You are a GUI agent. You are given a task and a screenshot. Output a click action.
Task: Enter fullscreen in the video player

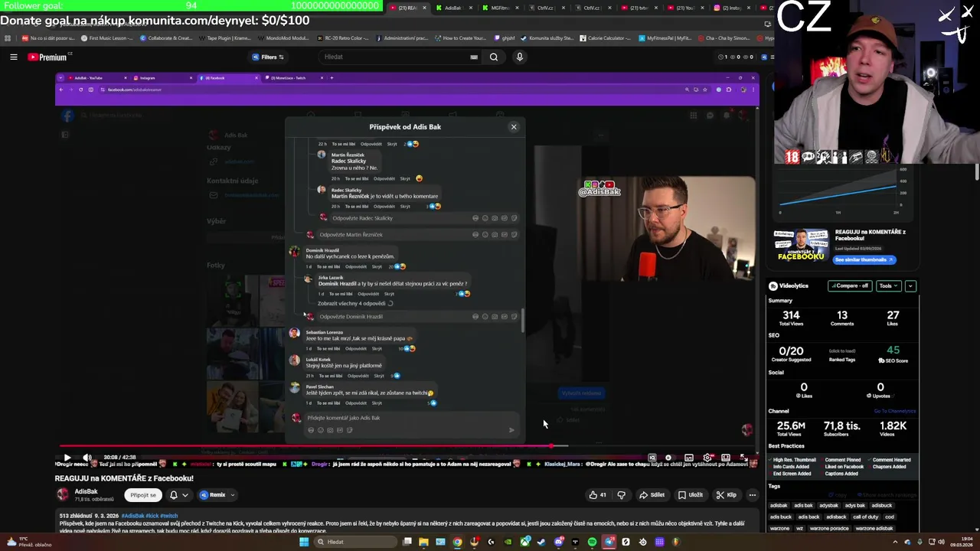[x=743, y=458]
